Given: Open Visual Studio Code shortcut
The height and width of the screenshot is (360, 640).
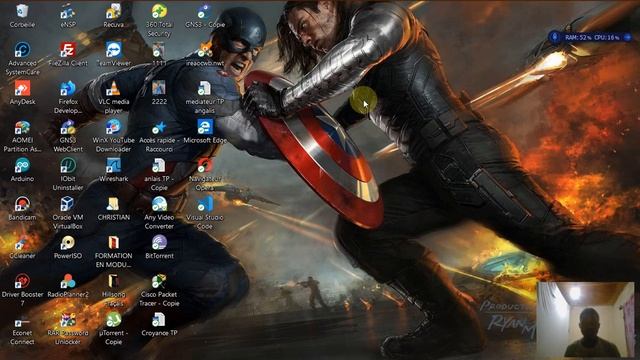Looking at the screenshot, I should coord(205,204).
